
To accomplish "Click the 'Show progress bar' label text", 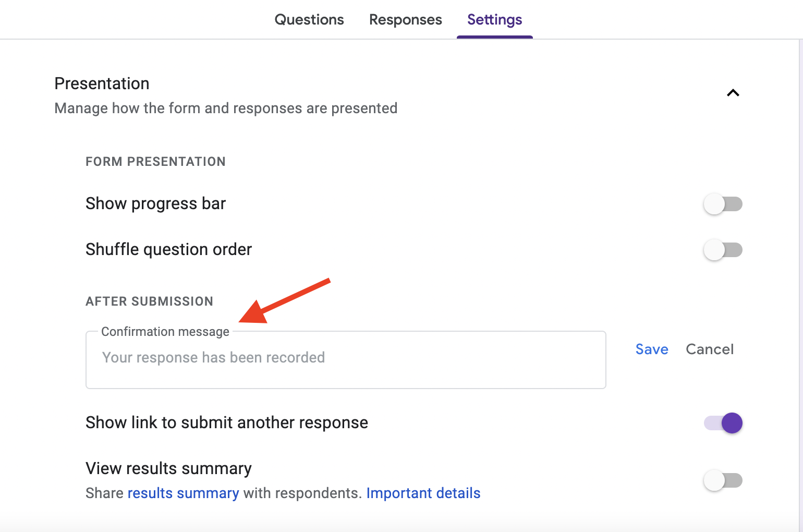I will [155, 203].
